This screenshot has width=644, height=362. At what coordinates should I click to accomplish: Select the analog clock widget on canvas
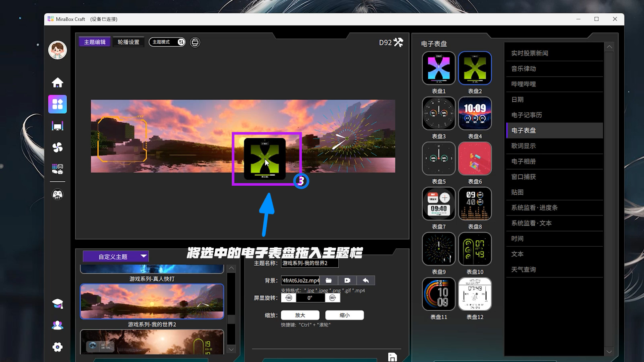(347, 139)
